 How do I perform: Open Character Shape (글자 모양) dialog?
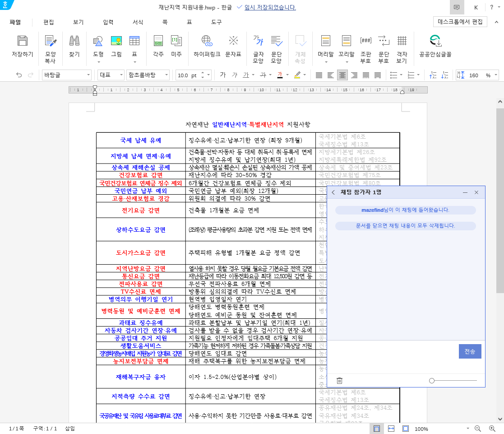[x=258, y=41]
